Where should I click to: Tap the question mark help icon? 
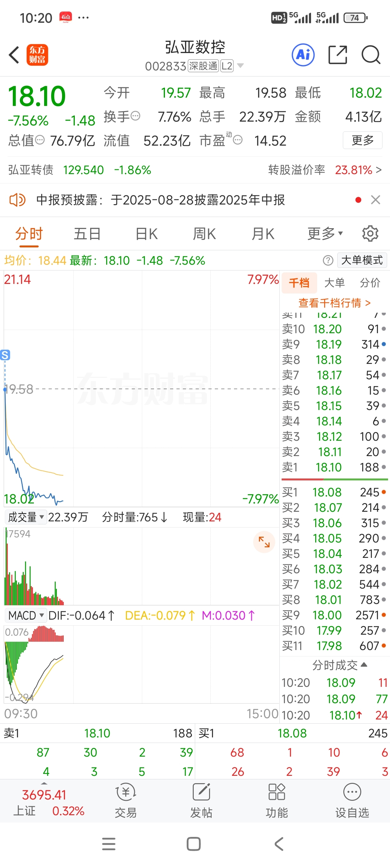click(x=328, y=260)
